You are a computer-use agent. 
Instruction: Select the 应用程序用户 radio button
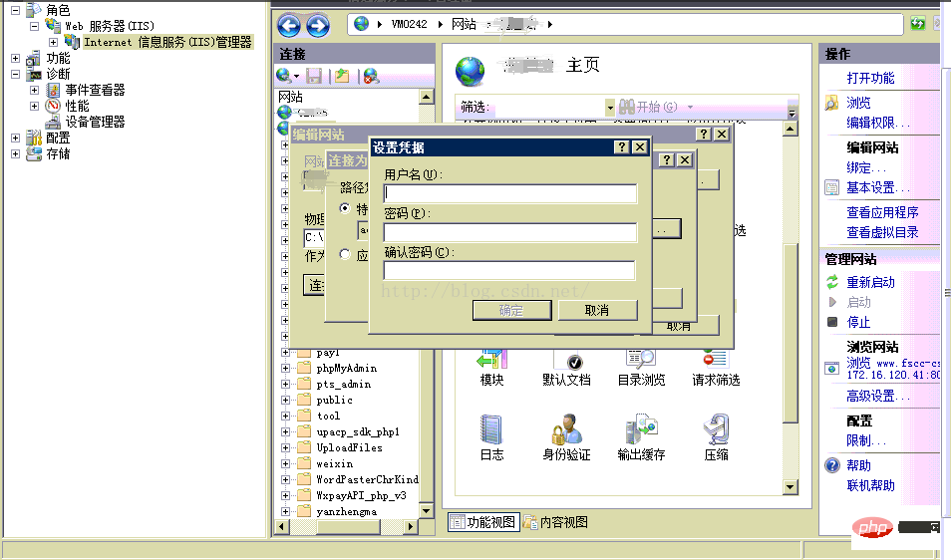tap(345, 254)
